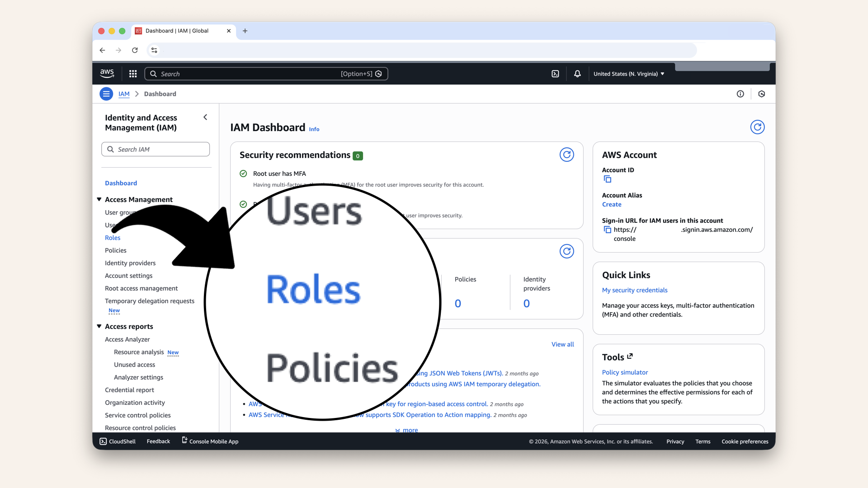Copy the Account ID using the copy icon

coord(607,179)
